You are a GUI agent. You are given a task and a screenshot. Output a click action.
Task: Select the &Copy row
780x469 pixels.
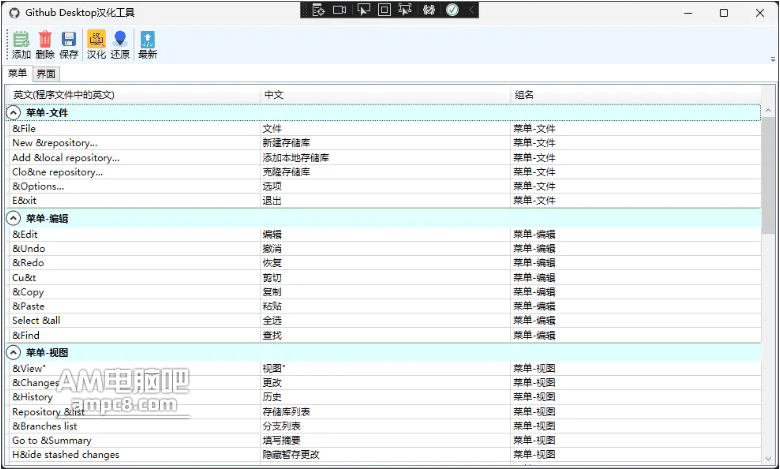384,292
